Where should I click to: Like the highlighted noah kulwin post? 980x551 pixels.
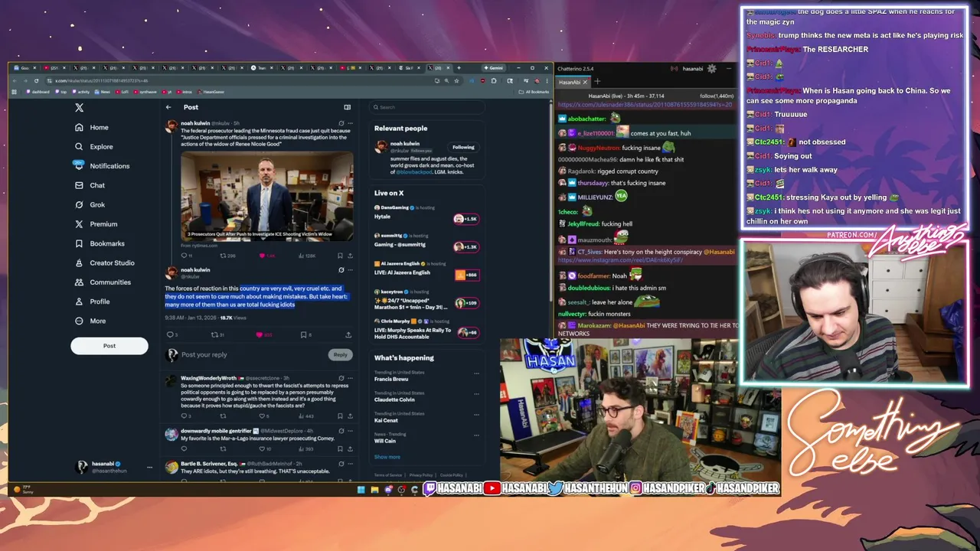259,334
